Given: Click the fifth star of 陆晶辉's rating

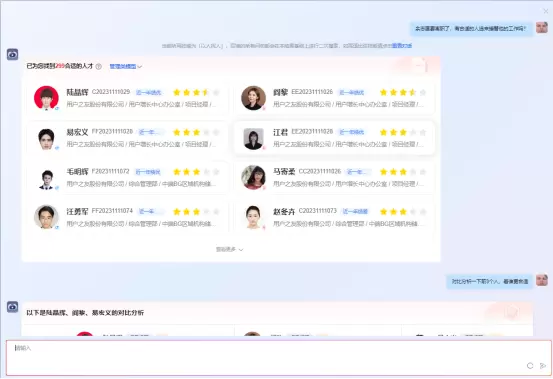Looking at the screenshot, I should 216,93.
